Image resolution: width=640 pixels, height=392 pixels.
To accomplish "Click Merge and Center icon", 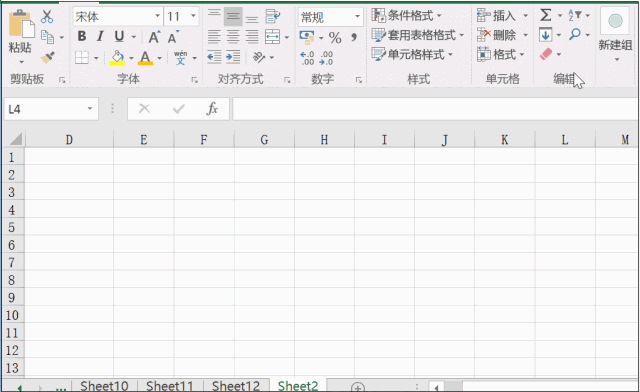I will tap(272, 37).
